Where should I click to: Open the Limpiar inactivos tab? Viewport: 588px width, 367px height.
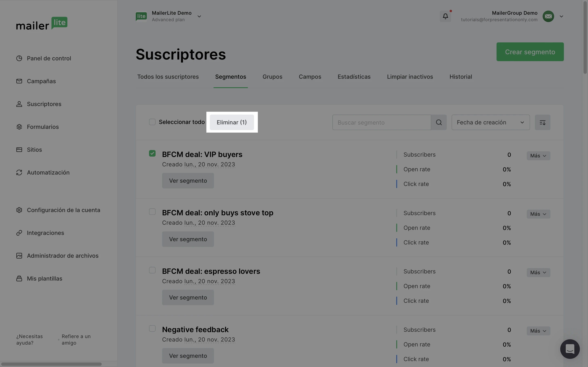410,77
